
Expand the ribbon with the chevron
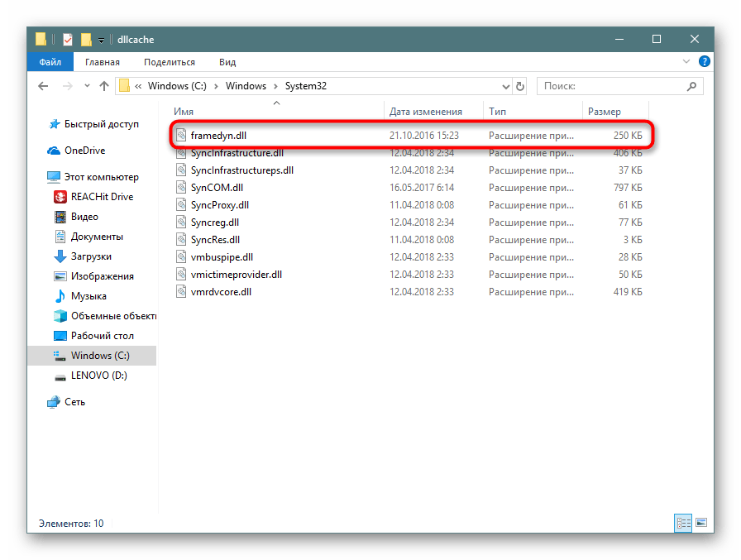[686, 62]
